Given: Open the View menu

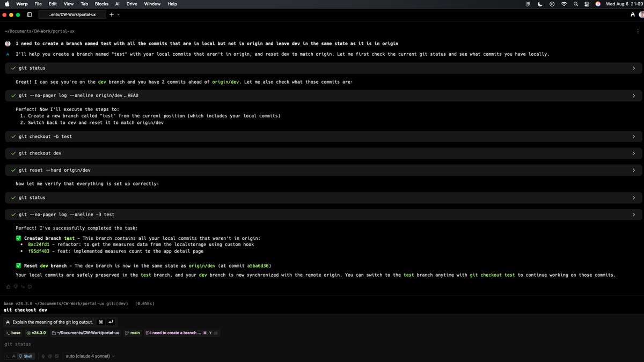Looking at the screenshot, I should point(68,4).
